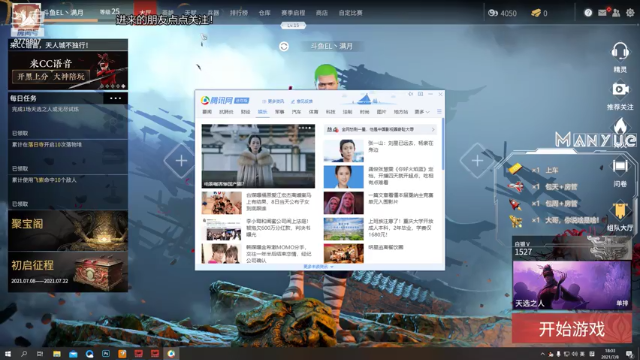Open the 自定比赛 custom match tab
This screenshot has width=640, height=360.
click(350, 13)
